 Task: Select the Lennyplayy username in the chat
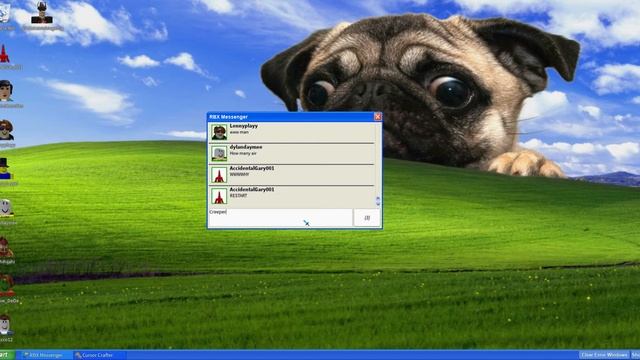coord(244,126)
